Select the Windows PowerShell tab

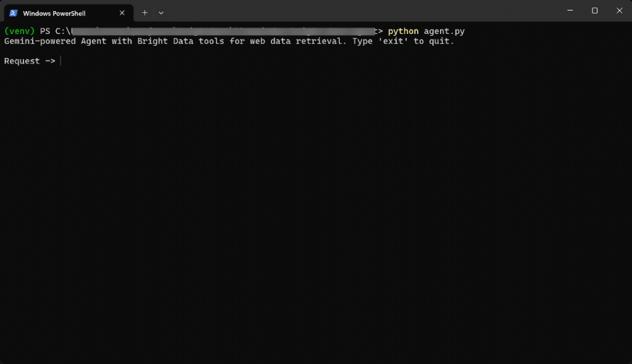[x=56, y=12]
